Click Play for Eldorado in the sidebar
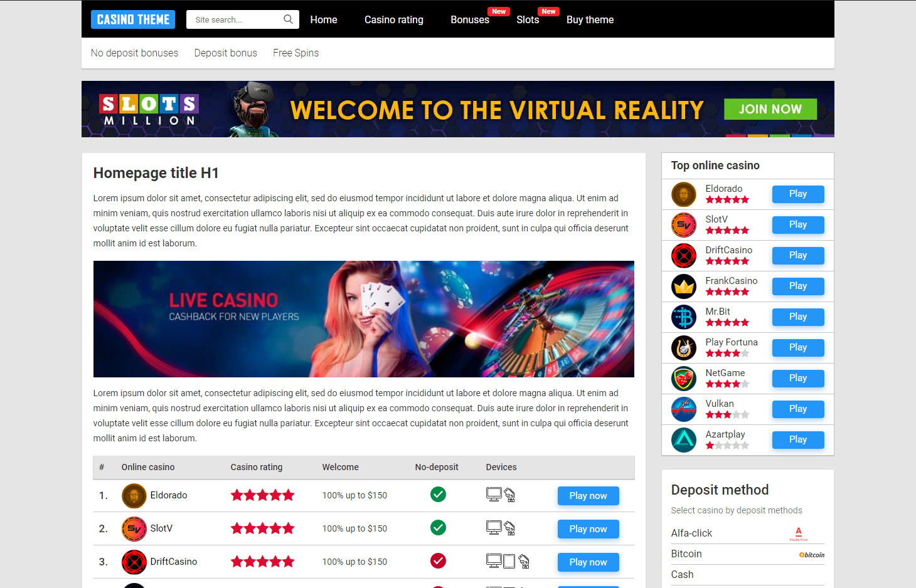This screenshot has height=588, width=916. pyautogui.click(x=798, y=194)
